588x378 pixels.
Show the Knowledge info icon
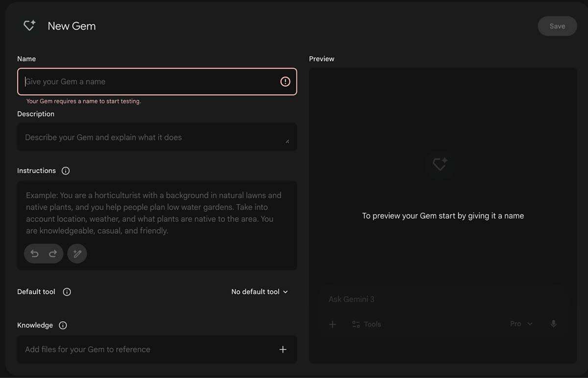coord(63,325)
